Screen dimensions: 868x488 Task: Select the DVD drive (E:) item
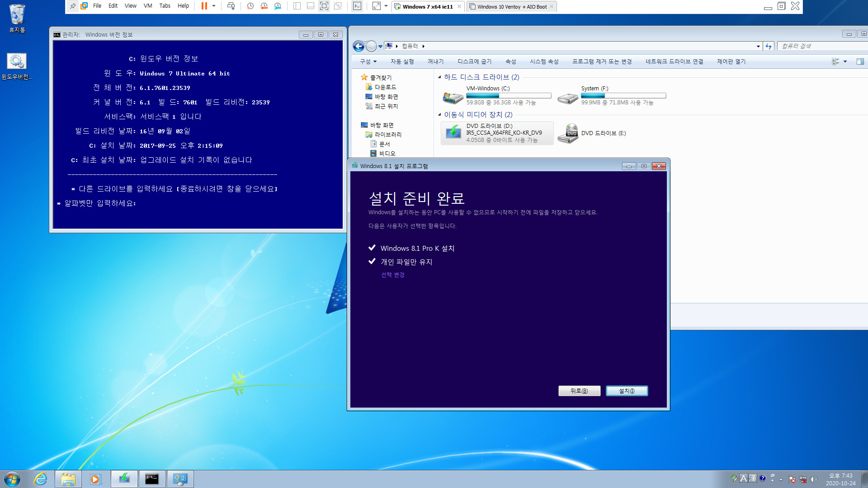click(592, 133)
